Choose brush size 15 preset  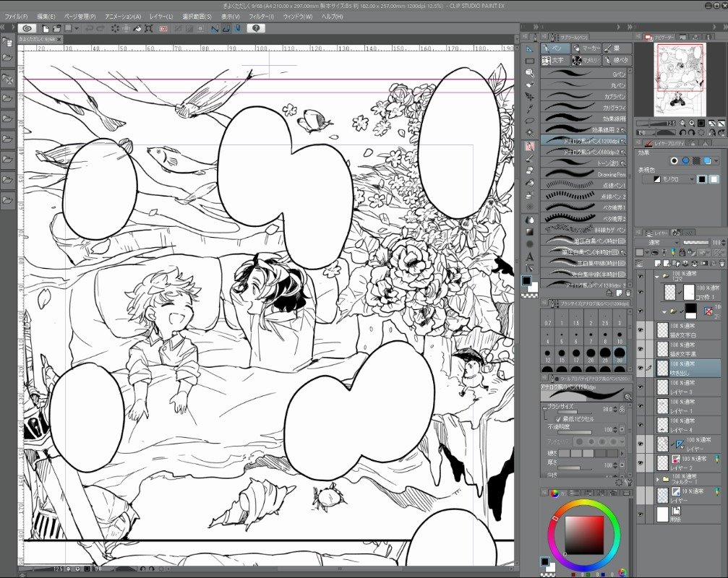pos(562,355)
